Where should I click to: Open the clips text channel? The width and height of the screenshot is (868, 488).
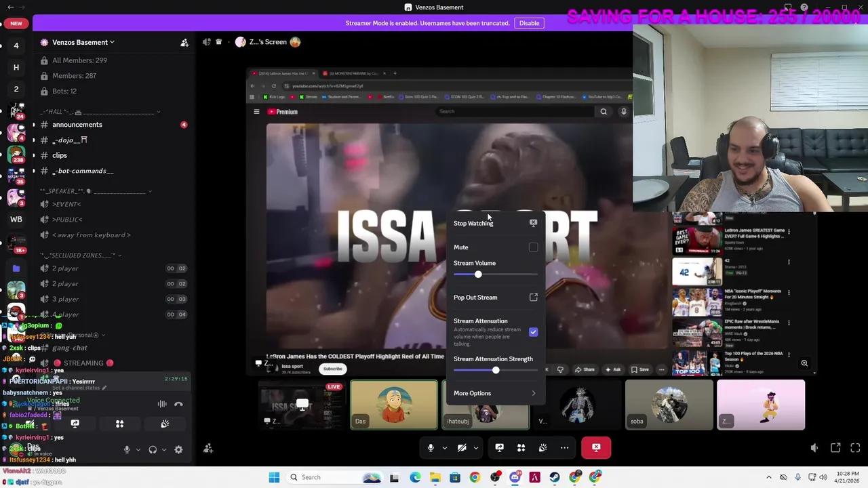click(113, 155)
